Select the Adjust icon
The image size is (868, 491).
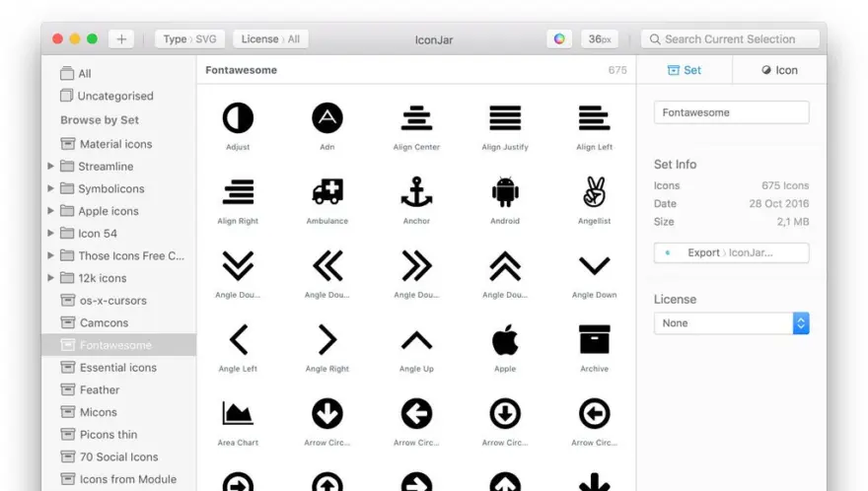238,118
